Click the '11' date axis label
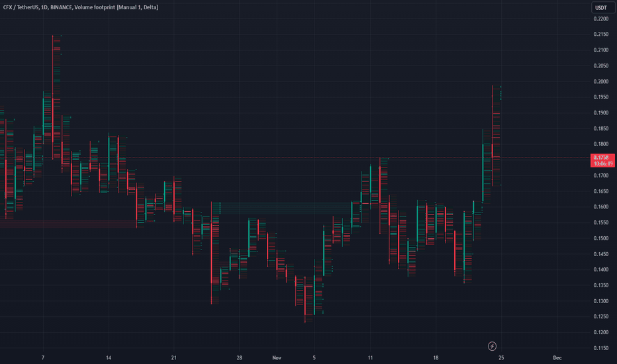Image resolution: width=617 pixels, height=364 pixels. click(370, 357)
